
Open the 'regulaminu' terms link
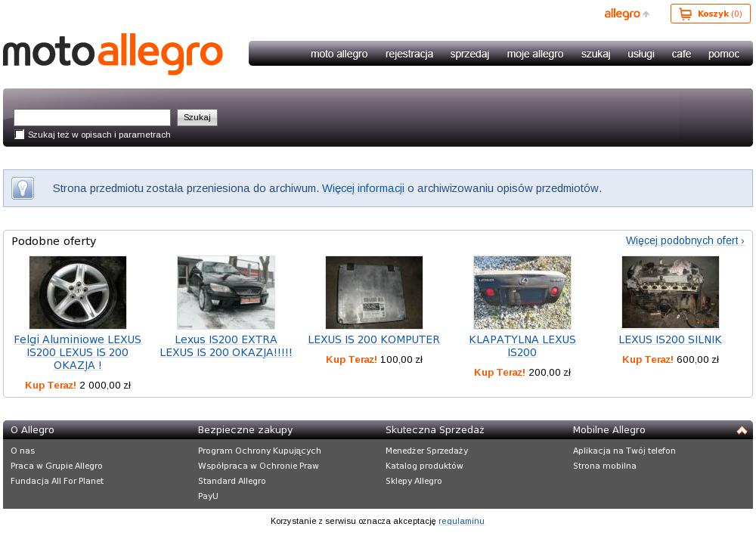461,521
